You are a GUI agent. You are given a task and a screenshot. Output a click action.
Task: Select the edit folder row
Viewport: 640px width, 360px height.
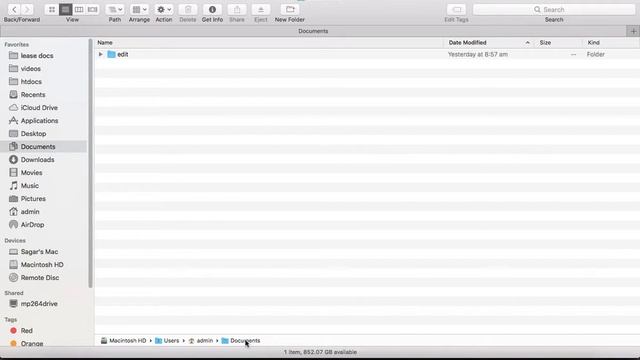pos(367,54)
